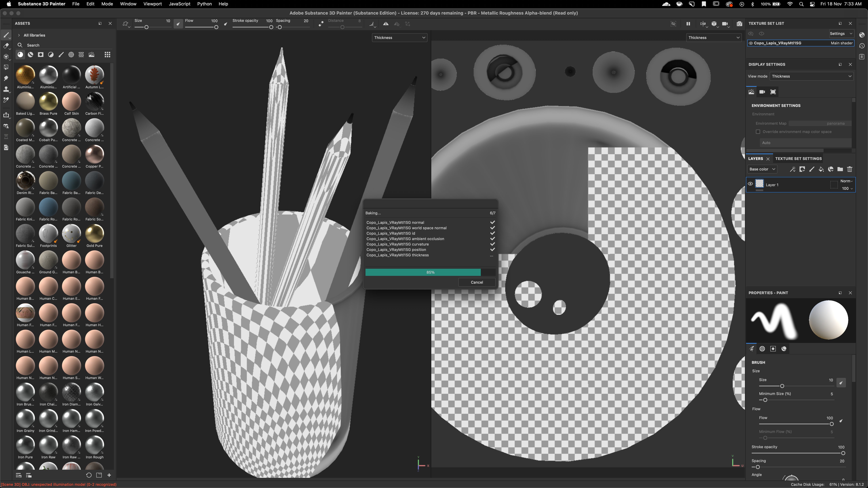Select the Denim Rivet material thumbnail
This screenshot has height=488, width=868.
coord(25,180)
